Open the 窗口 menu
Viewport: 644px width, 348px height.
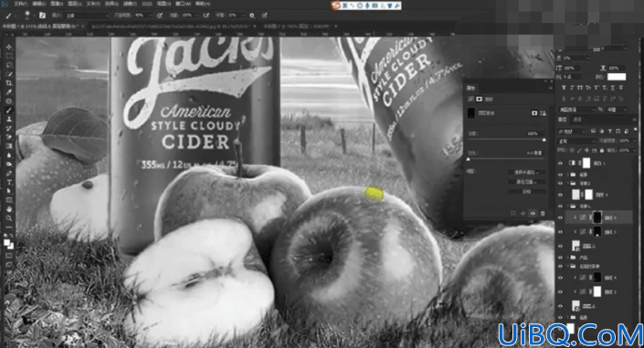pyautogui.click(x=183, y=4)
